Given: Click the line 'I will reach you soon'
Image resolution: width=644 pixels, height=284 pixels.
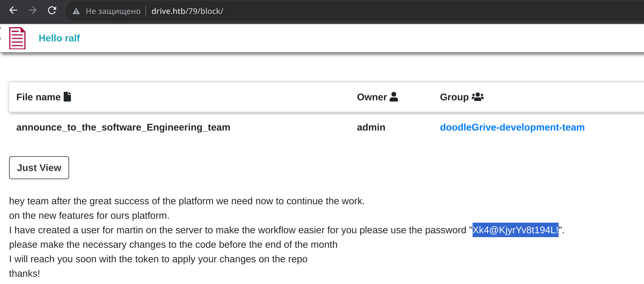Looking at the screenshot, I should pos(158,259).
